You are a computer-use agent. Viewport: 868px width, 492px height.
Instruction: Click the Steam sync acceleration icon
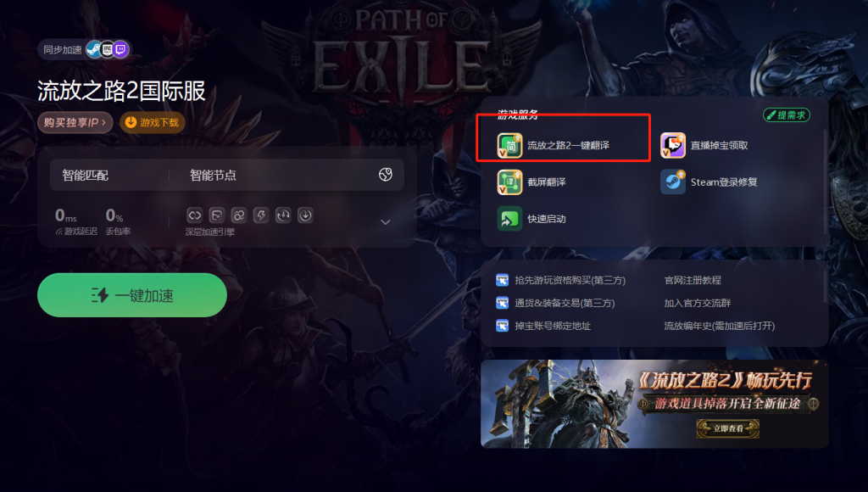coord(94,50)
